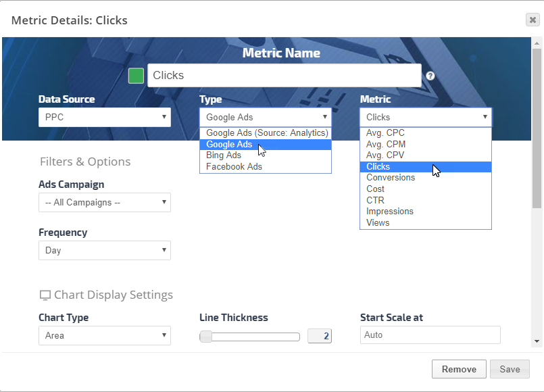Click the dialog scrollbar down arrow
Image resolution: width=544 pixels, height=392 pixels.
[537, 342]
